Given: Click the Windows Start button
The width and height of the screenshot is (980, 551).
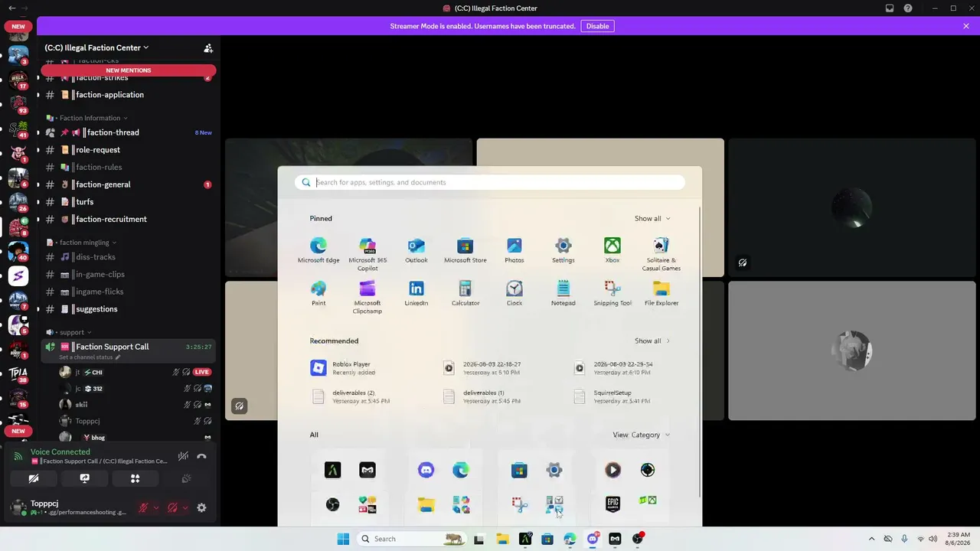Looking at the screenshot, I should click(343, 539).
